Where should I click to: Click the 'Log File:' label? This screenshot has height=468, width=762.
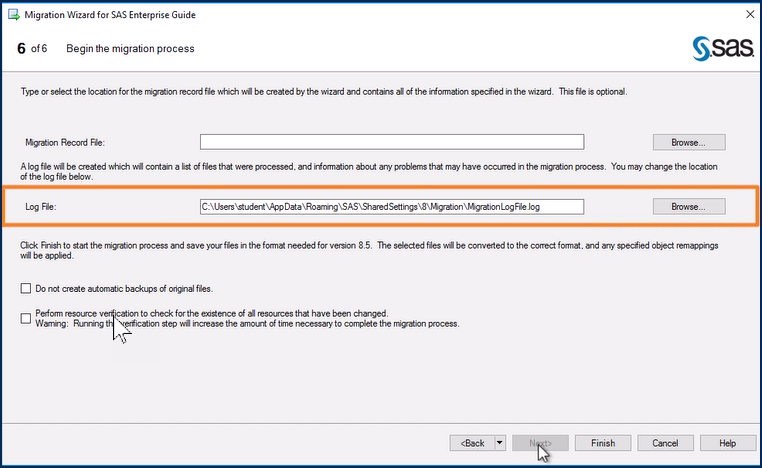coord(45,207)
